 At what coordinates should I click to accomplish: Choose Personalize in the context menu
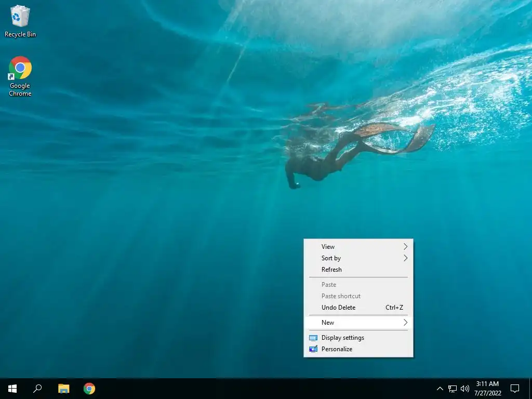coord(358,349)
